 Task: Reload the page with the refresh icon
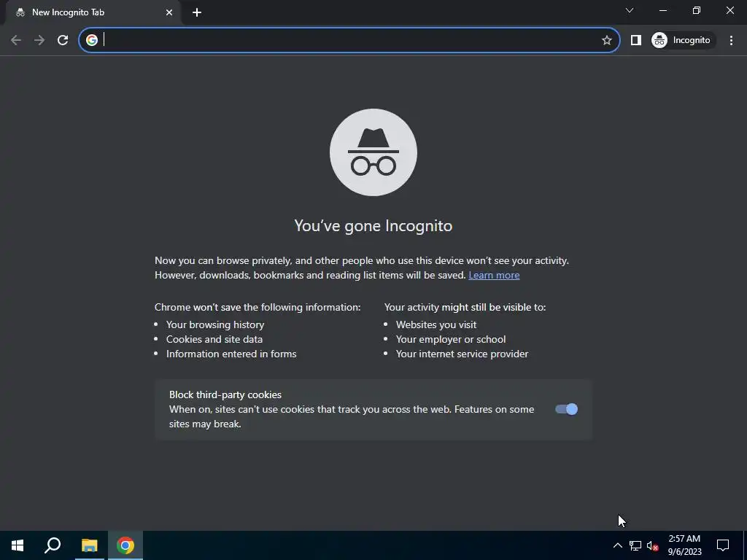coord(63,40)
